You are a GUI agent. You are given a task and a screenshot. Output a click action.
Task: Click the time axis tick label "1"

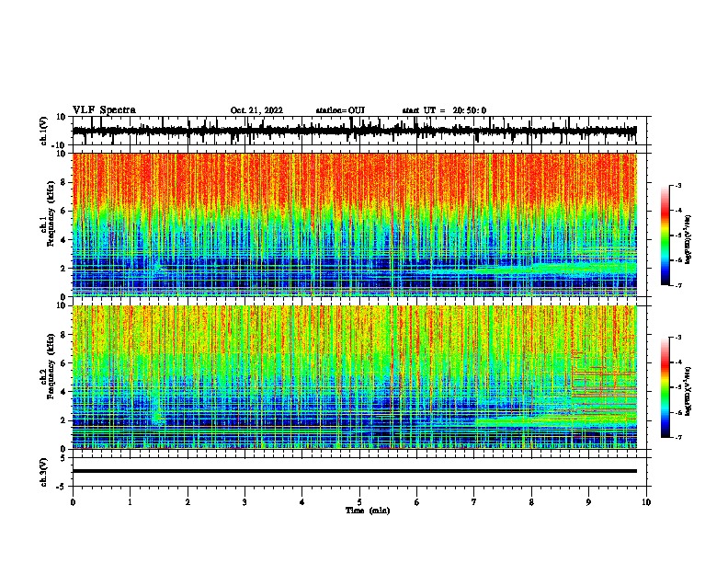[x=130, y=502]
